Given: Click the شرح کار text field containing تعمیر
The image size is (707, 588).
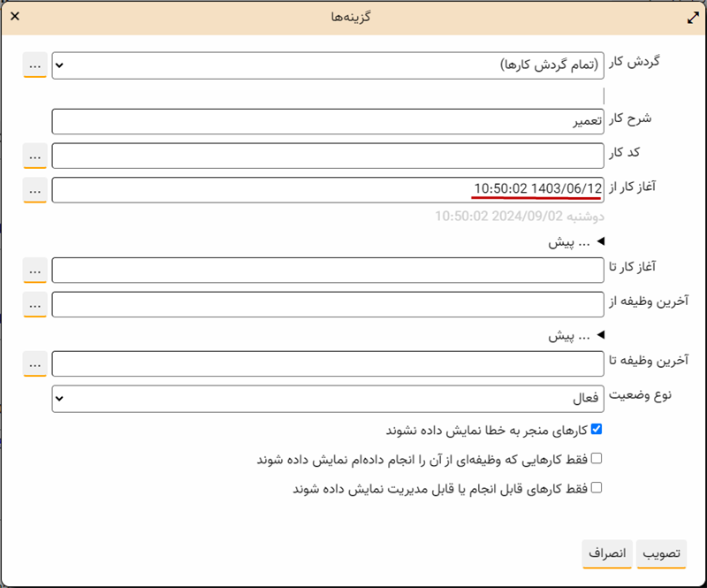Looking at the screenshot, I should coord(327,122).
